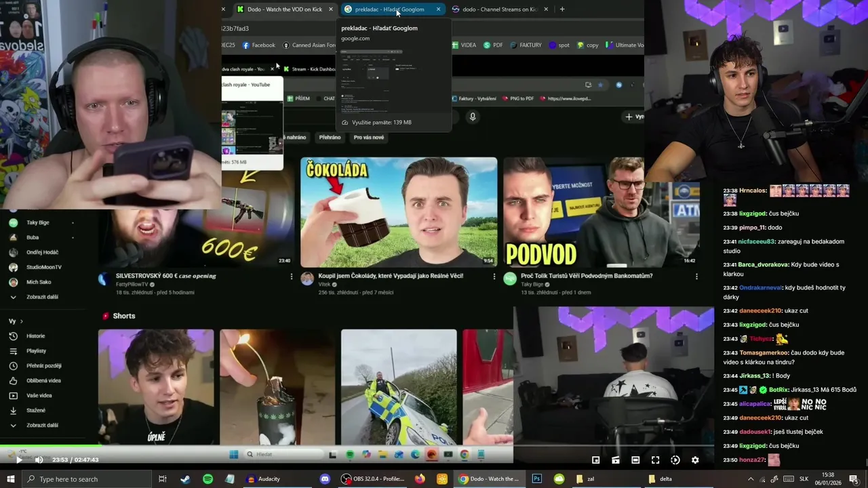Open player settings gear menu

click(x=695, y=460)
